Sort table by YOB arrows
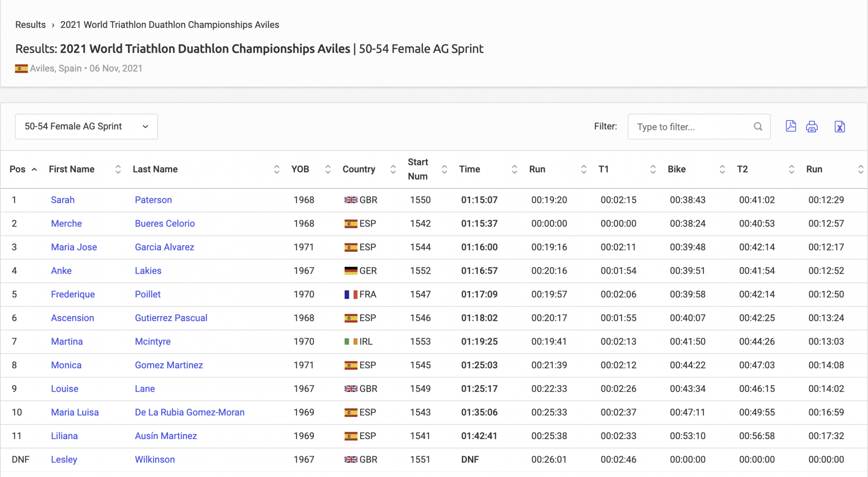Screen dimensions: 868x477 (x=328, y=170)
